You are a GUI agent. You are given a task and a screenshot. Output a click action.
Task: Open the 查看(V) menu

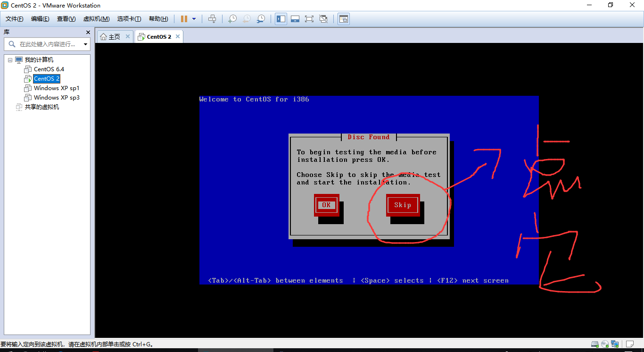66,19
